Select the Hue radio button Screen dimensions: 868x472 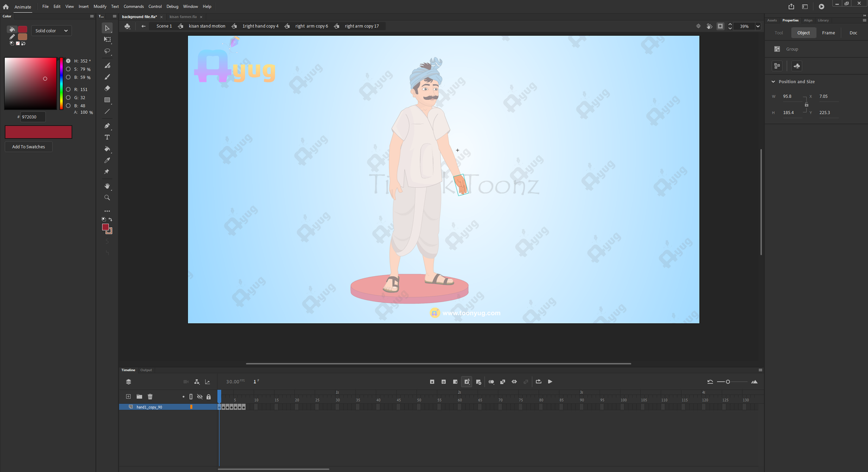click(x=68, y=61)
